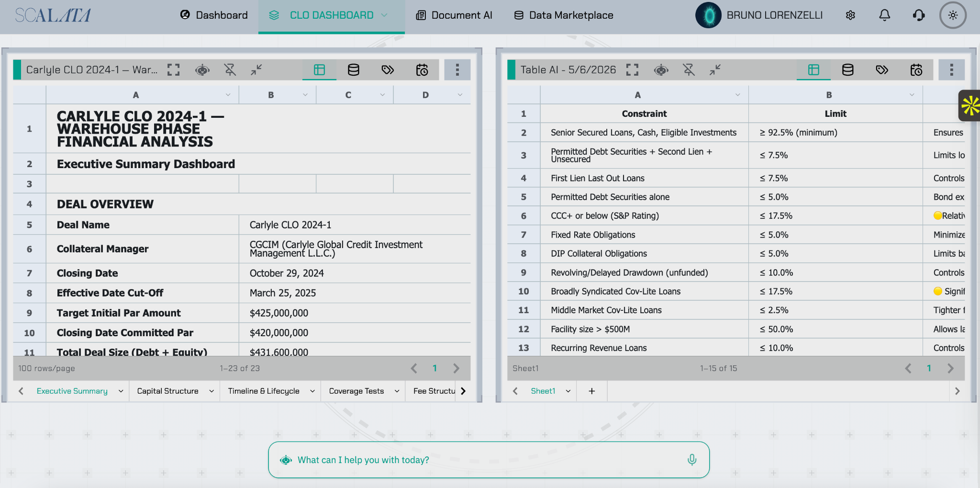Open fullscreen for the Carlyle CLO panel

coord(174,70)
